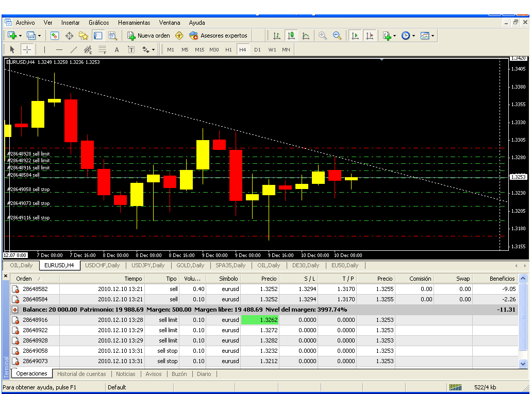Screen dimensions: 532x394
Task: Open the Herramientas menu
Action: click(134, 23)
